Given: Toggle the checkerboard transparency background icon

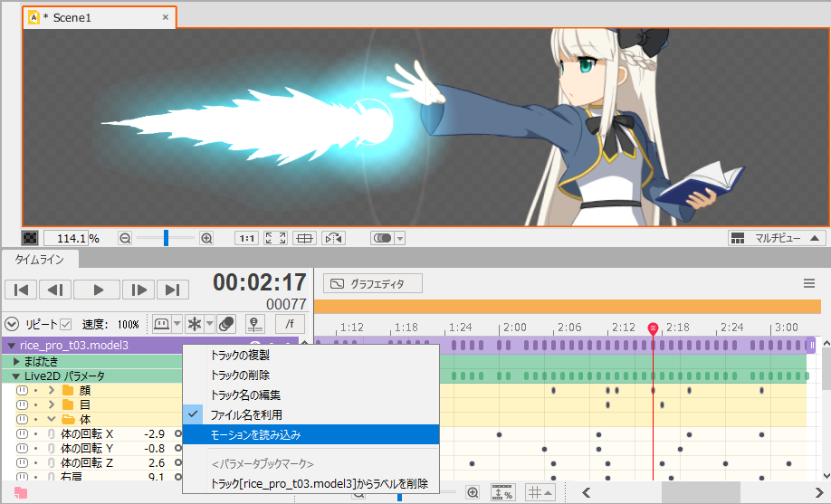Looking at the screenshot, I should tap(30, 238).
